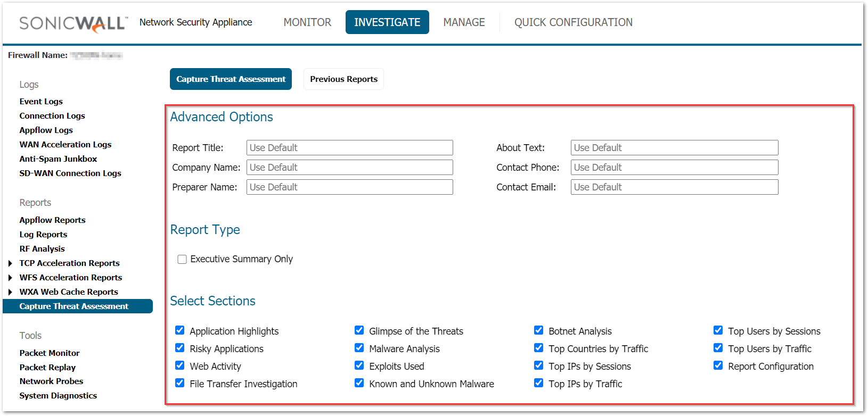868x416 pixels.
Task: Toggle Malware Analysis checkbox
Action: tap(359, 348)
